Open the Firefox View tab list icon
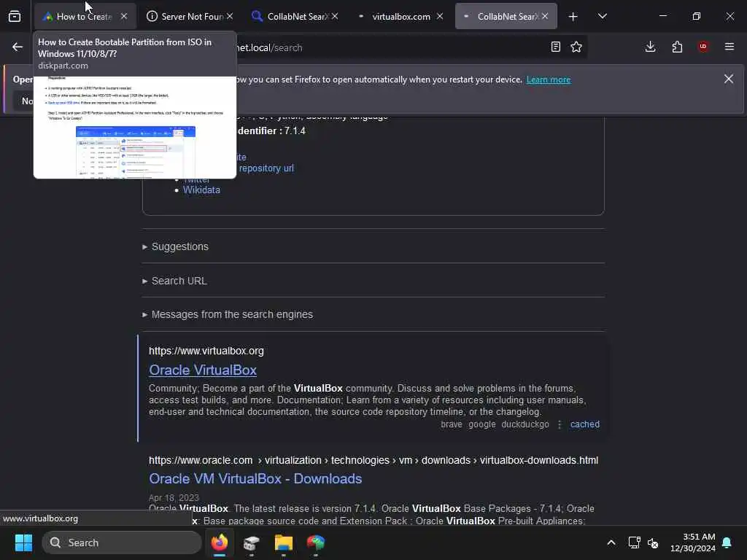 pos(15,16)
